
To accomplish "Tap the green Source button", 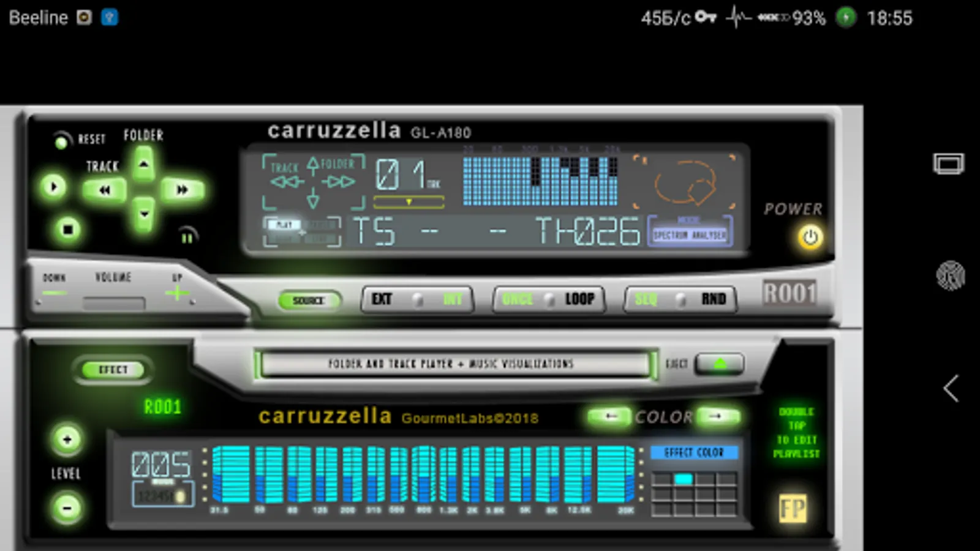I will (x=308, y=301).
